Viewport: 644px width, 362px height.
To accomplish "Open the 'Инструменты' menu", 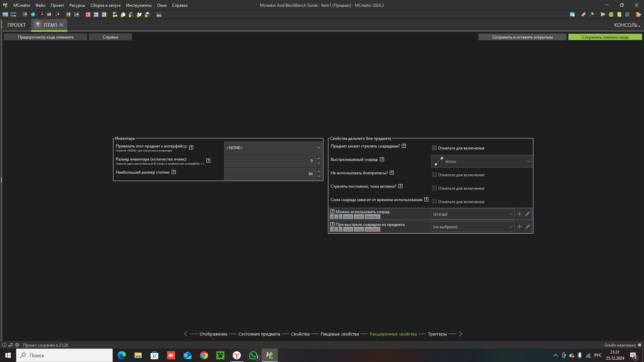I will [139, 5].
